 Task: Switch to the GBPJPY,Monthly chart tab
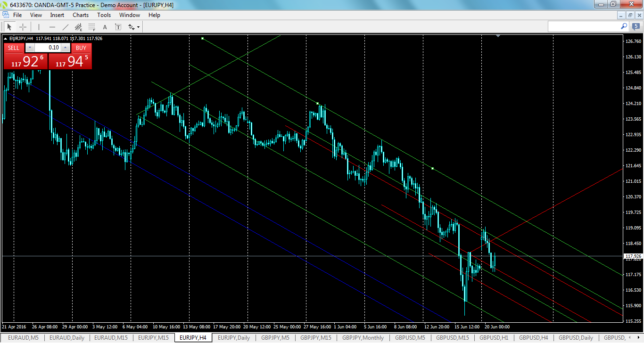tap(363, 338)
